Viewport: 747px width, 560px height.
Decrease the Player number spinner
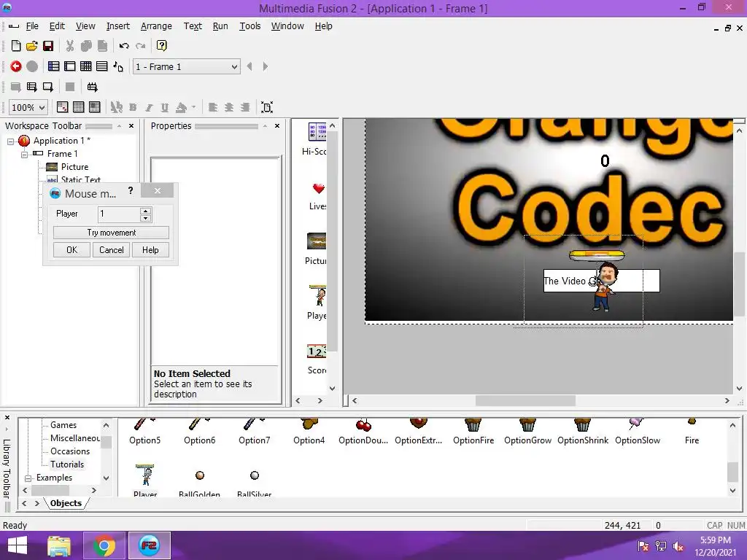(x=146, y=218)
